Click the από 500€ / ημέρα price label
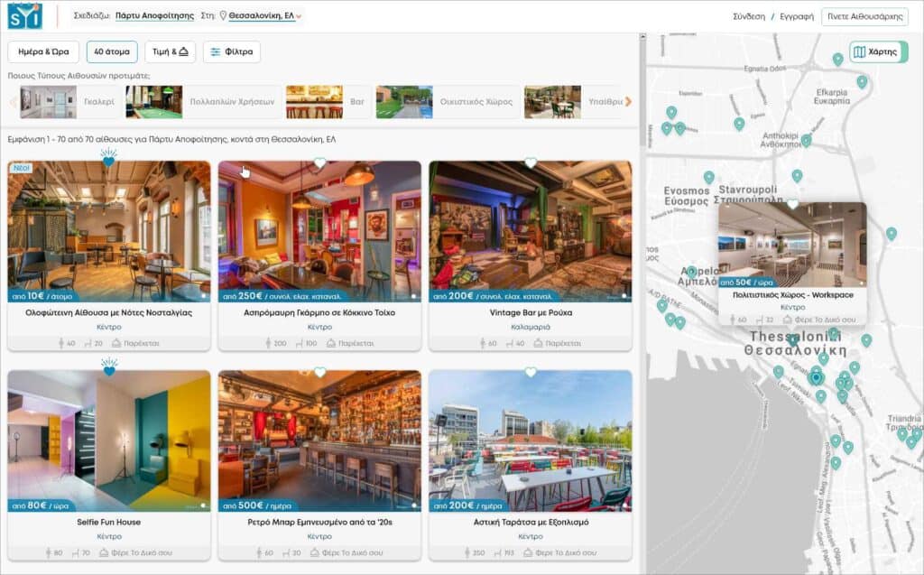The height and width of the screenshot is (575, 924). coord(257,505)
